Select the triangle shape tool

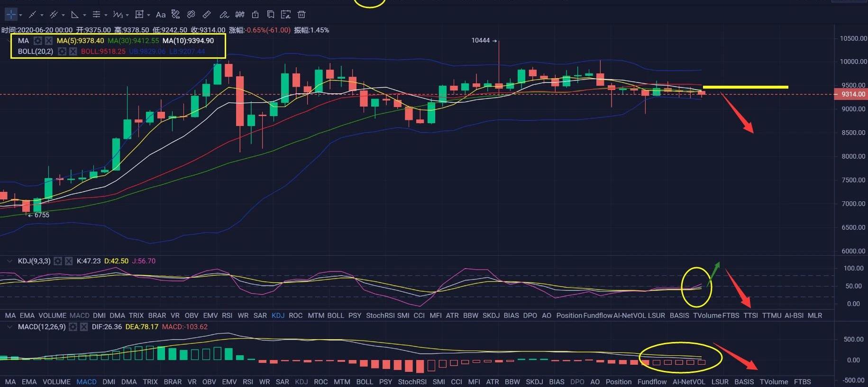(75, 15)
